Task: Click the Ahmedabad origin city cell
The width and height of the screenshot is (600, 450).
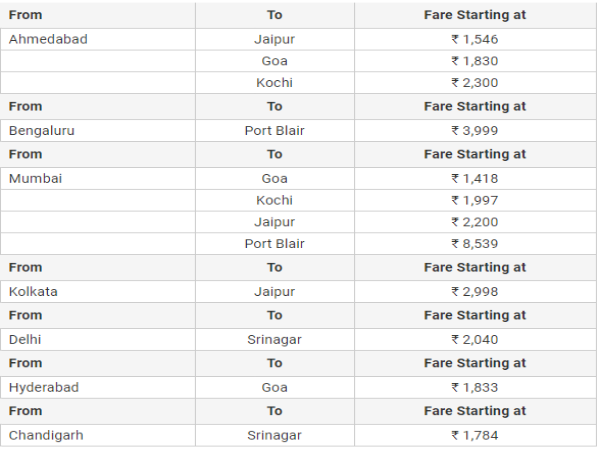Action: click(x=48, y=39)
